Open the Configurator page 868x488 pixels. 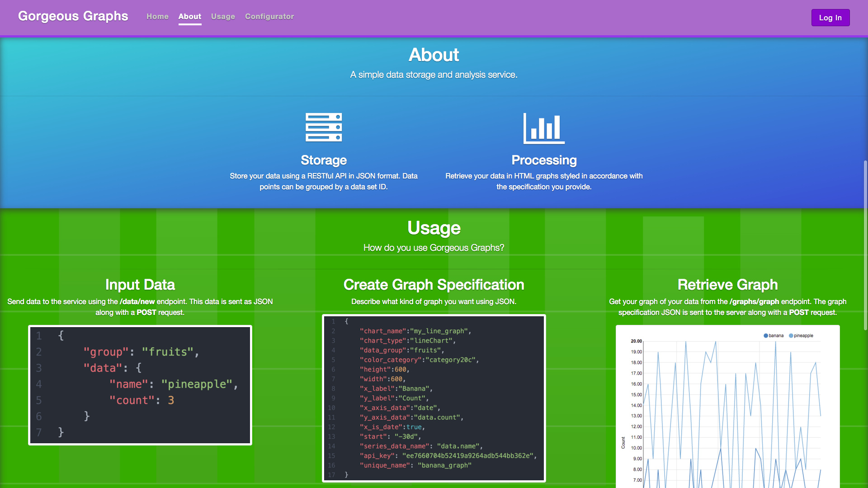[269, 17]
